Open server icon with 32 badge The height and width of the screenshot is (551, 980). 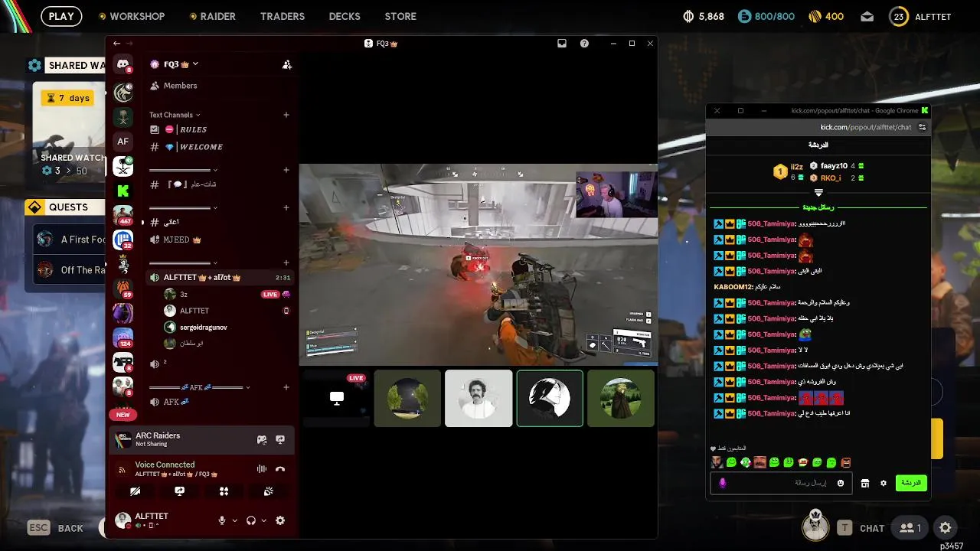pos(122,240)
